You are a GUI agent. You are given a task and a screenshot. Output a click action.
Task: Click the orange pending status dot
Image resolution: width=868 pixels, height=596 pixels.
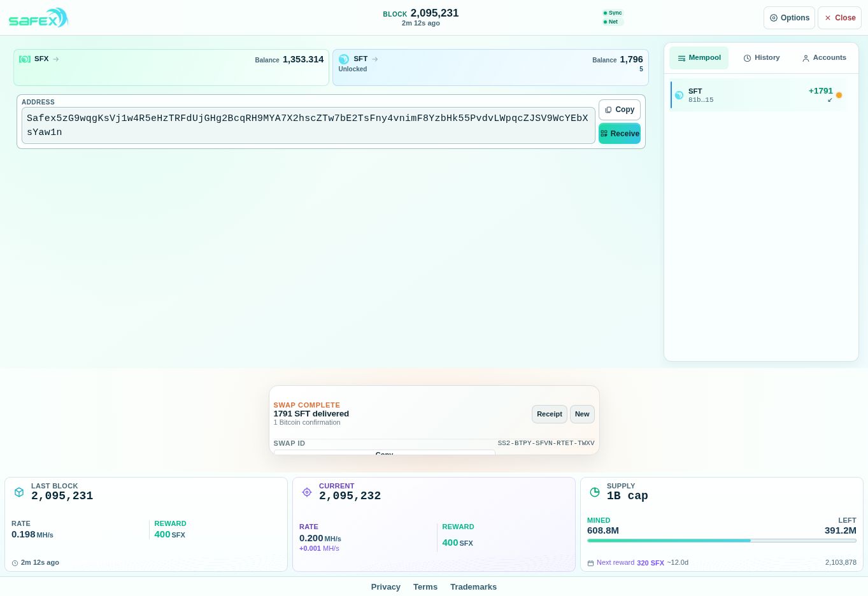[x=839, y=96]
